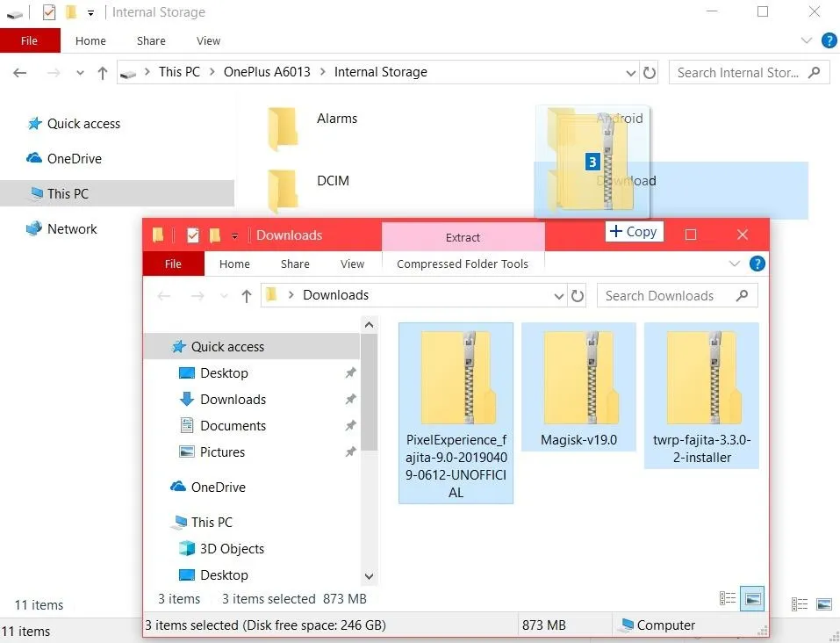Image resolution: width=840 pixels, height=643 pixels.
Task: Switch Downloads window to large icons view
Action: click(752, 598)
